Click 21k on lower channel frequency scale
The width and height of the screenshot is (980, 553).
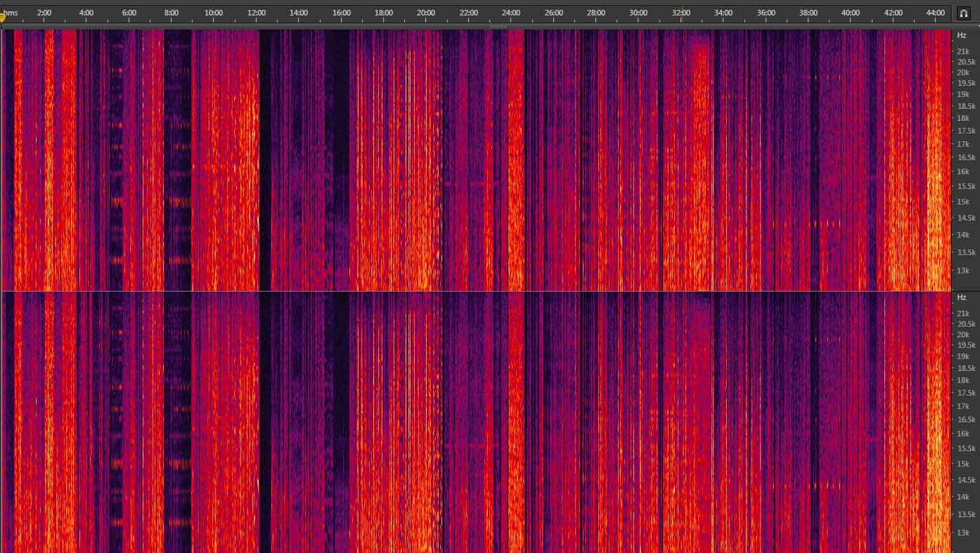coord(963,313)
